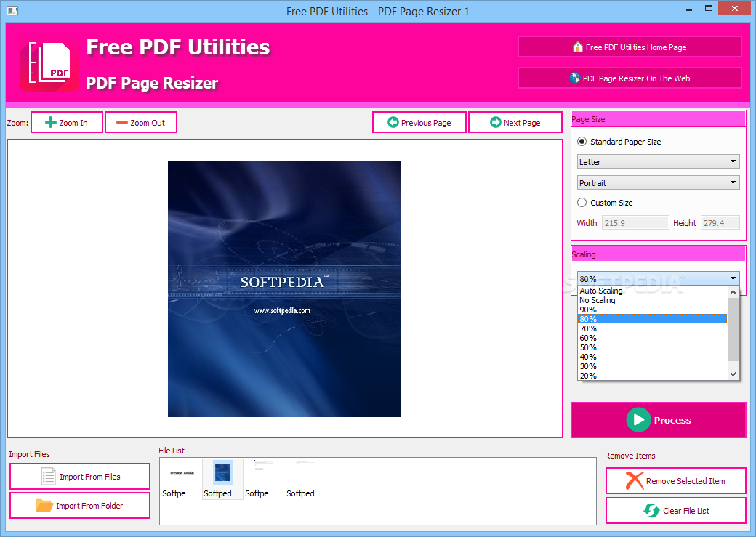Click the scaling list scroll up arrow

click(733, 291)
